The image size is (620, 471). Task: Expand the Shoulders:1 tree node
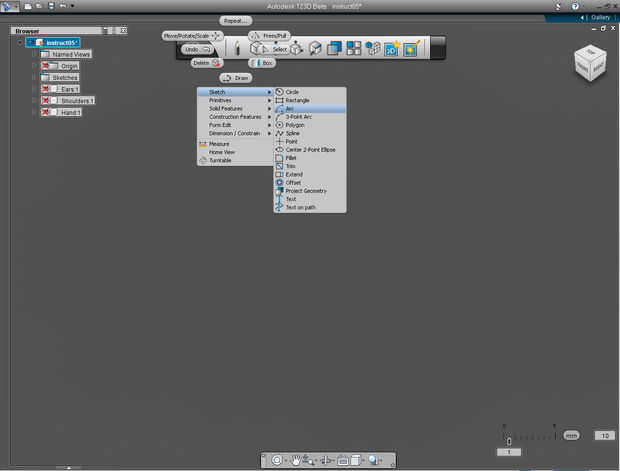point(34,101)
